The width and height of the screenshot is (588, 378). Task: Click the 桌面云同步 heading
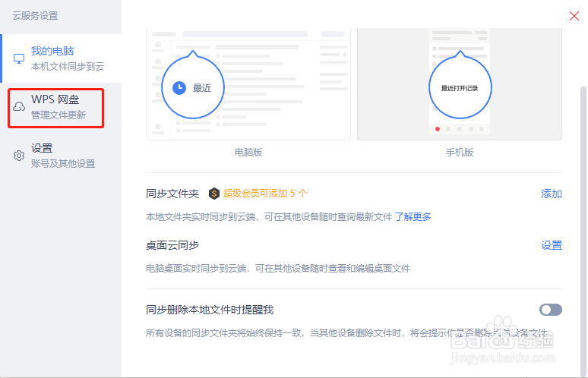(172, 245)
